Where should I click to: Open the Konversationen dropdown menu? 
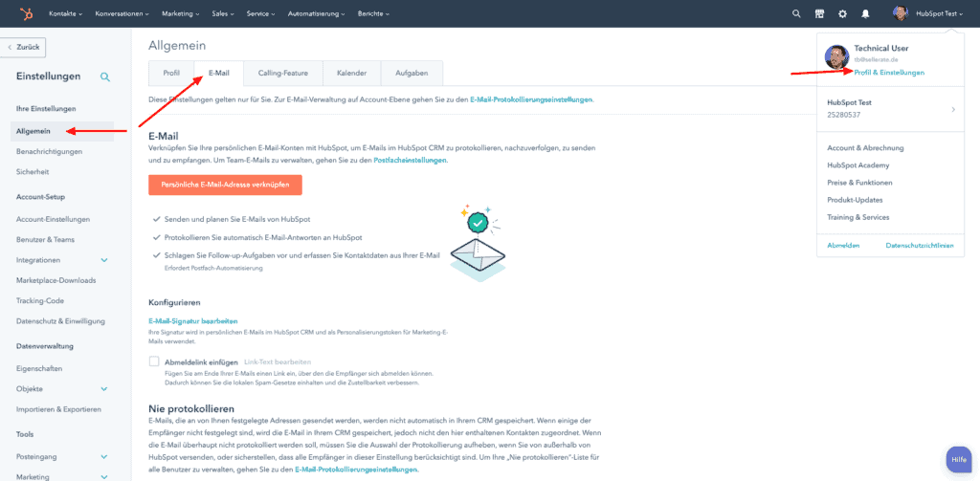122,13
